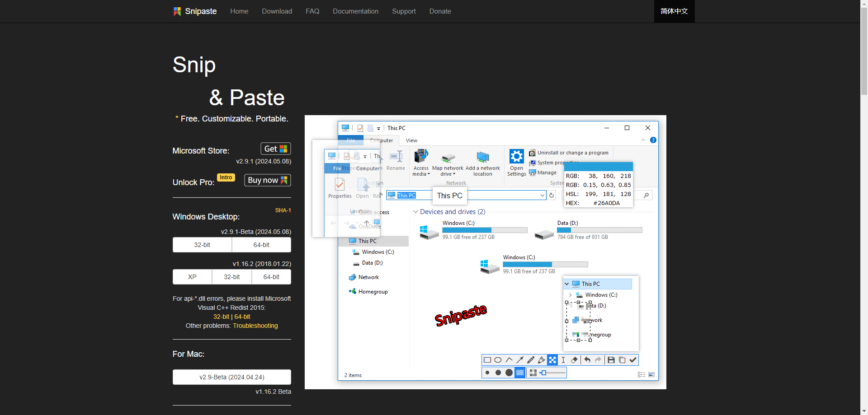The image size is (868, 415).
Task: Click the 'Windows Desktop:' heading
Action: (x=206, y=217)
